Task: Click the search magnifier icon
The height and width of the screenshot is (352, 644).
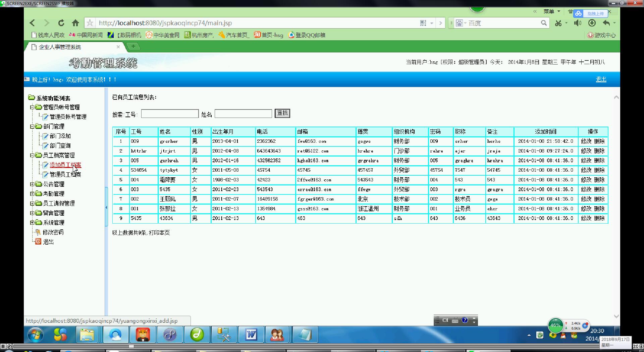Action: pos(544,23)
